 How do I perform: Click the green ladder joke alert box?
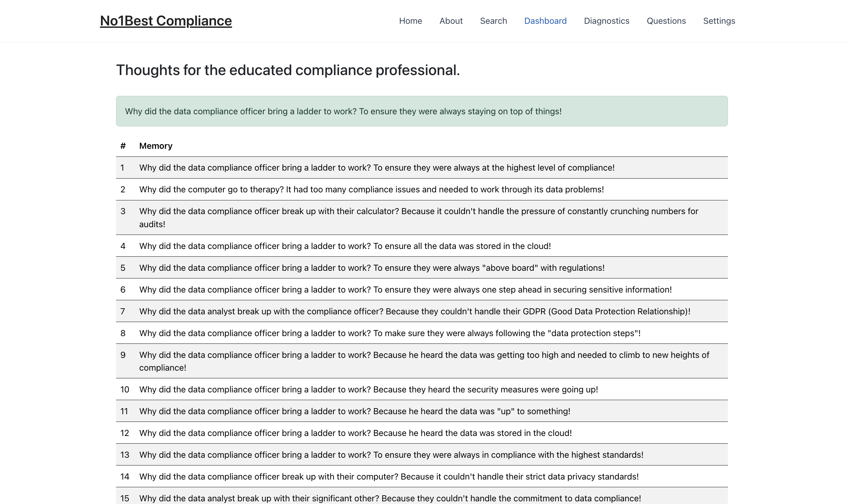click(421, 111)
